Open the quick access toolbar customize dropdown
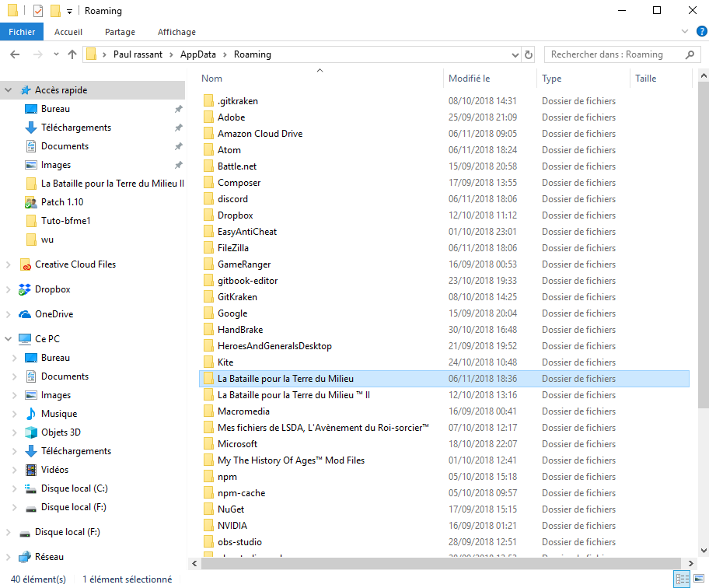 pos(69,12)
